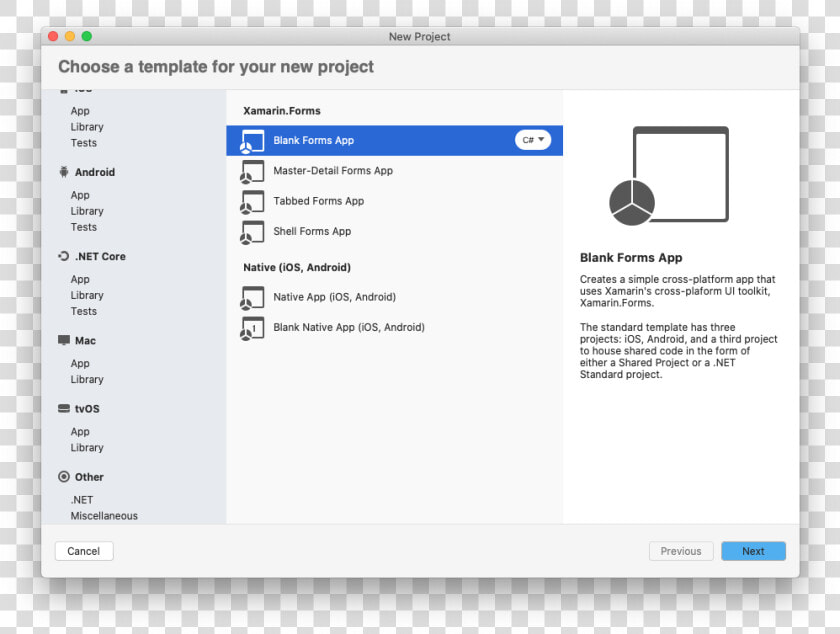Screen dimensions: 840x634
Task: Select .NET under the Other category
Action: [81, 499]
